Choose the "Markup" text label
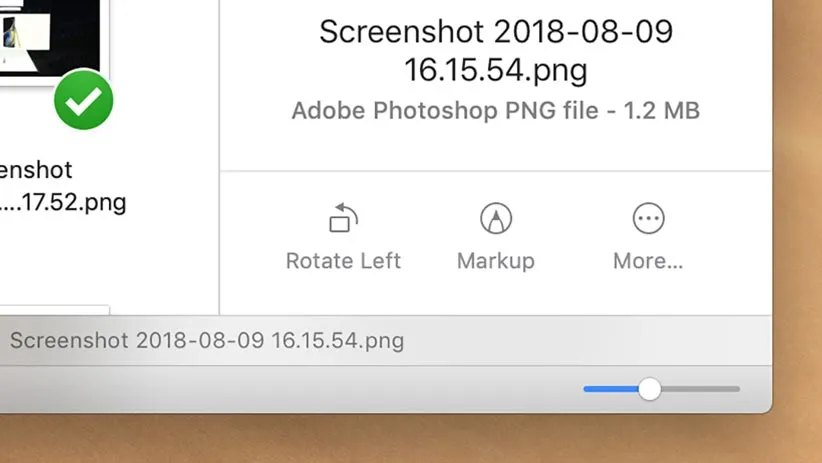The width and height of the screenshot is (822, 463). (495, 261)
